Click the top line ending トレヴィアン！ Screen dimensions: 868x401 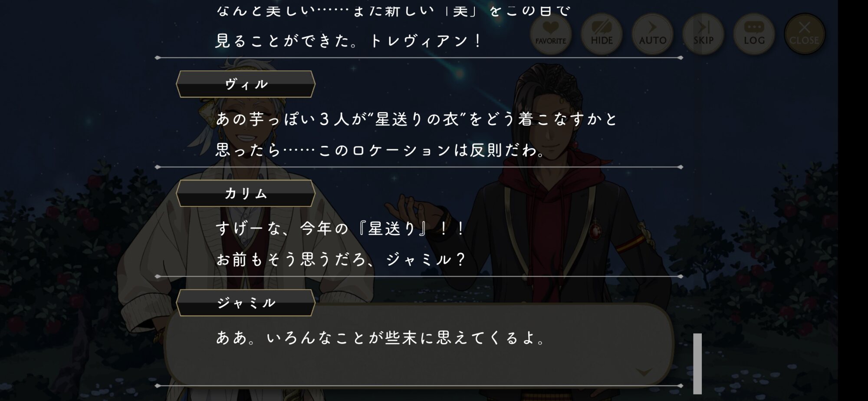(349, 41)
